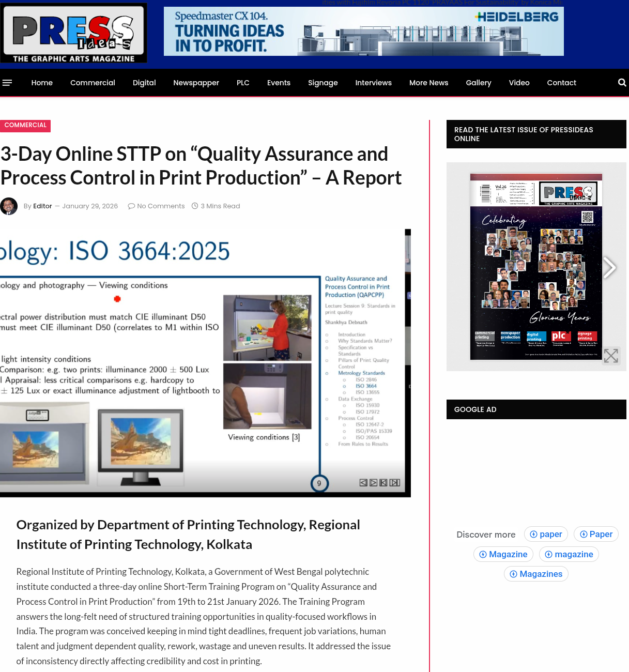Select the Magazines discover chip
Viewport: 629px width, 672px height.
tap(536, 574)
